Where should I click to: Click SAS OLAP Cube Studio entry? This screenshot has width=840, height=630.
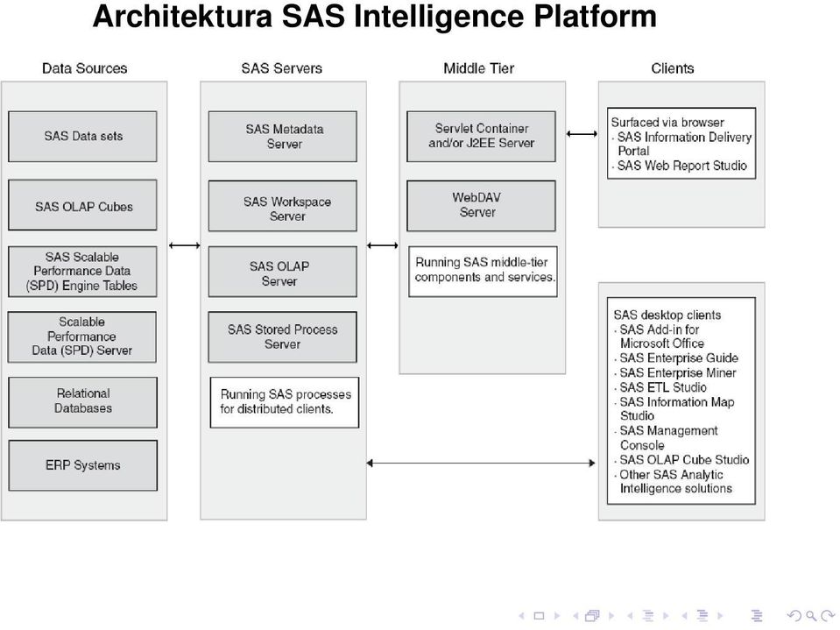(681, 460)
